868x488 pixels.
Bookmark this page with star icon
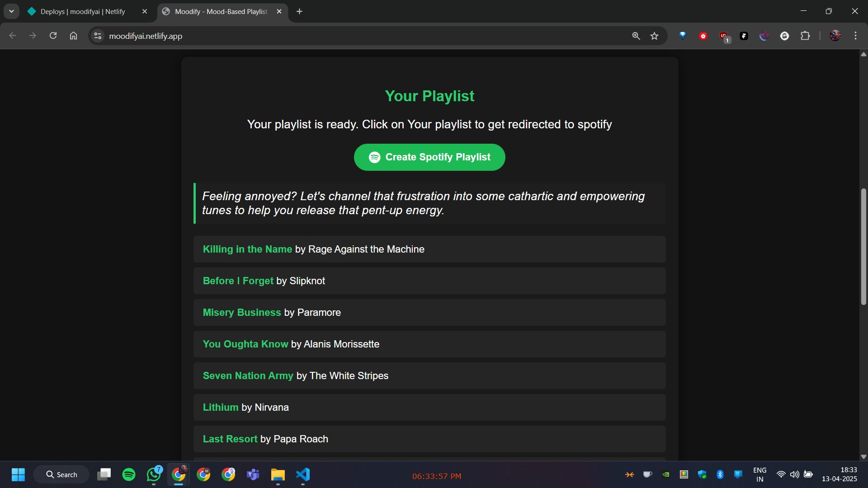[654, 36]
